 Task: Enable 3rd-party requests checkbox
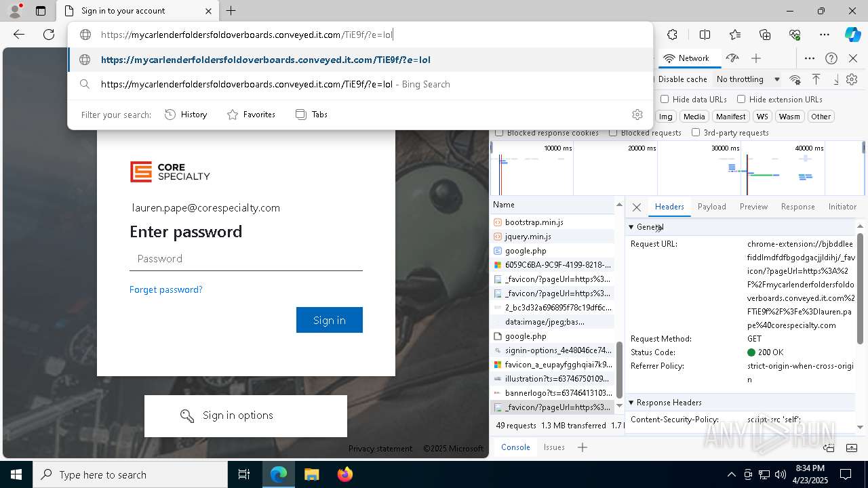[696, 133]
